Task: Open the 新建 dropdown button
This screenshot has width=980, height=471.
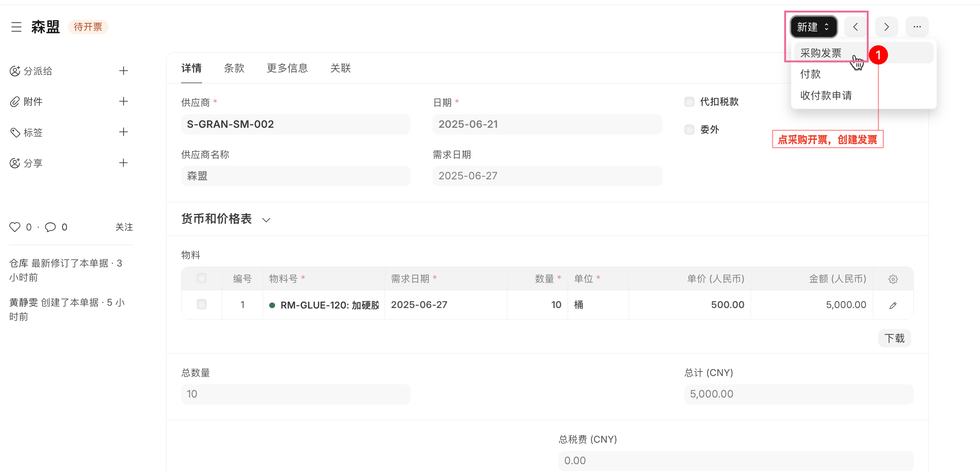Action: [x=813, y=27]
